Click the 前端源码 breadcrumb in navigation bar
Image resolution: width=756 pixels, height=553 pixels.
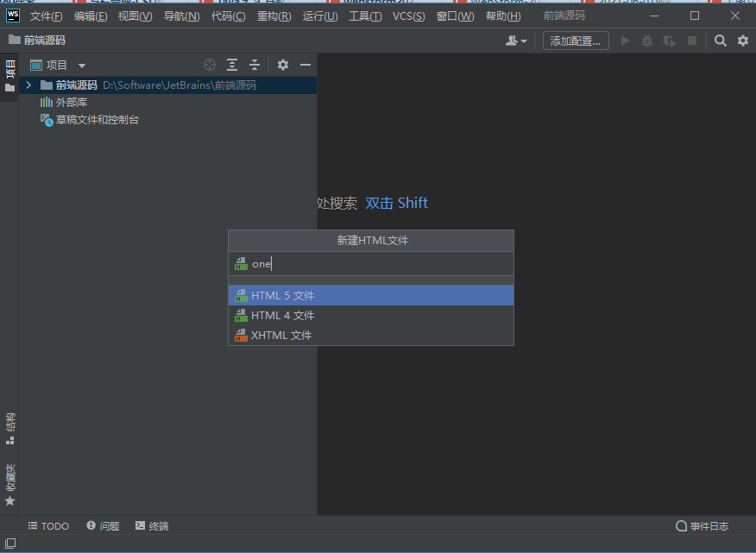(37, 40)
